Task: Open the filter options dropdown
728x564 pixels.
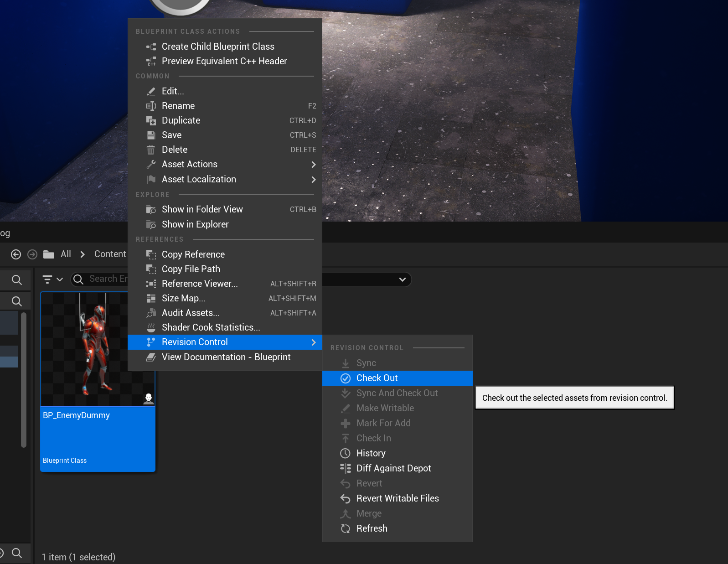Action: tap(52, 279)
